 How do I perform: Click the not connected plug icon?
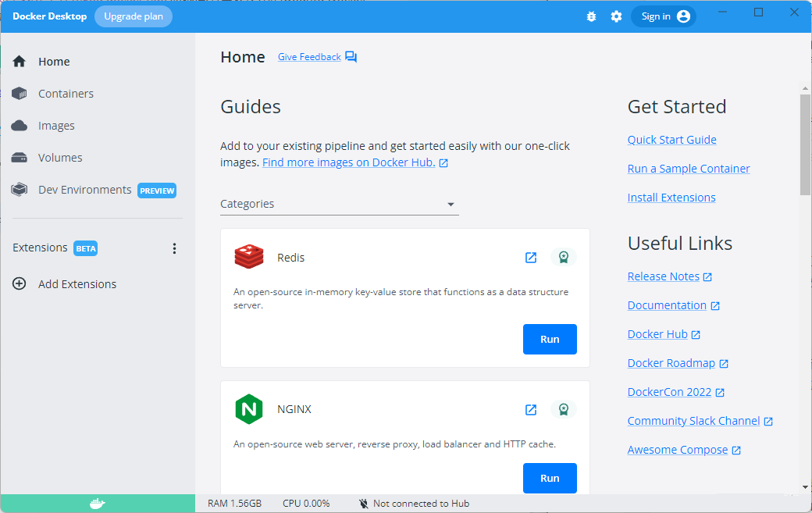click(x=364, y=503)
